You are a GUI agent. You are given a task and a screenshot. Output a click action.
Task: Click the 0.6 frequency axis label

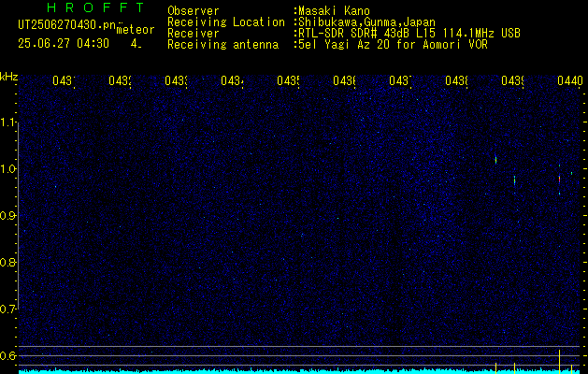(8, 355)
